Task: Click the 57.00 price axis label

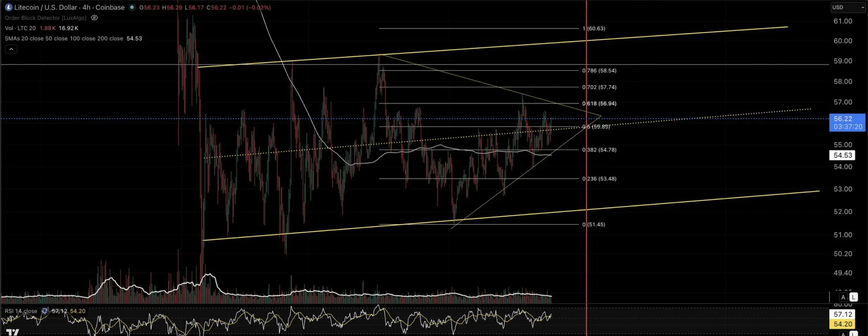Action: [843, 102]
